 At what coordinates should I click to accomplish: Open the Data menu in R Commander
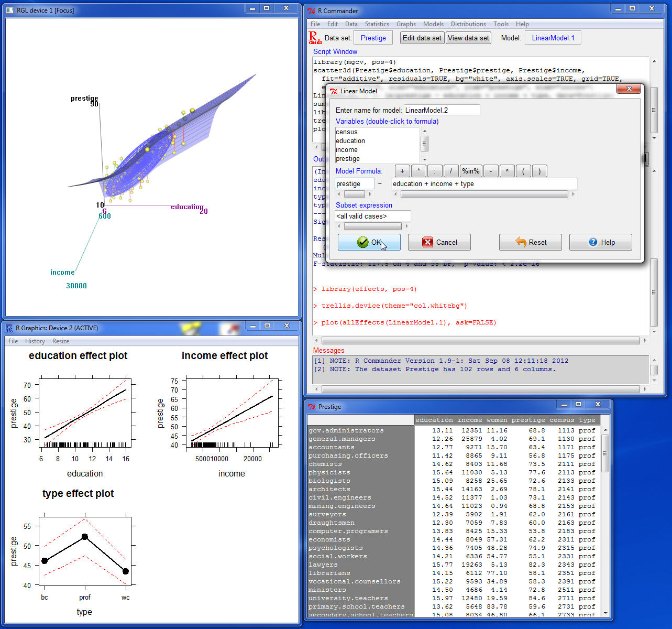[x=351, y=24]
